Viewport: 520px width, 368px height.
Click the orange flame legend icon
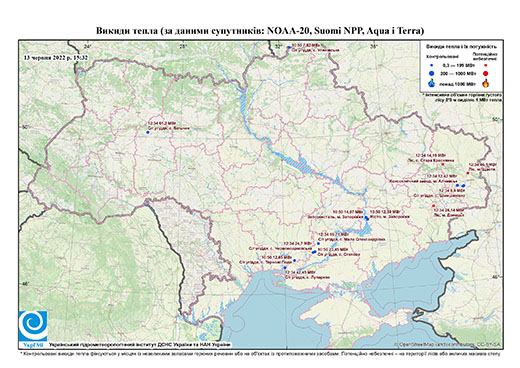486,83
